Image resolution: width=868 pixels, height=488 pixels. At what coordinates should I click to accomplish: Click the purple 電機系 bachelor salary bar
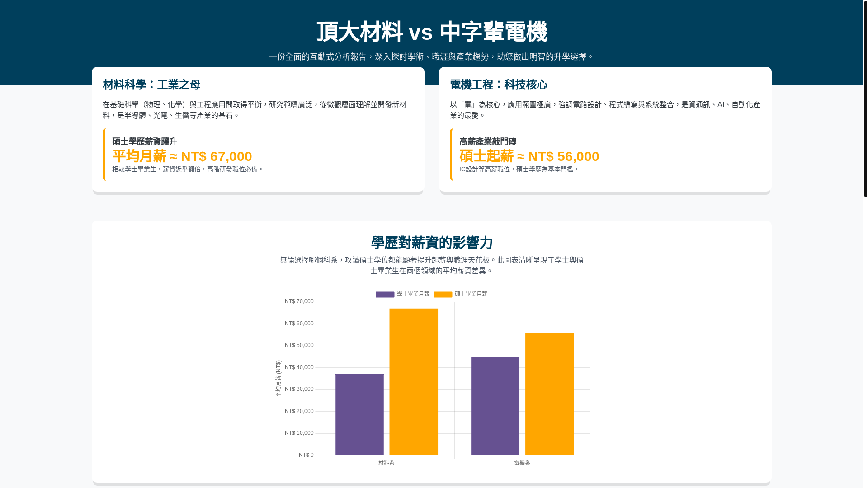[x=495, y=406]
